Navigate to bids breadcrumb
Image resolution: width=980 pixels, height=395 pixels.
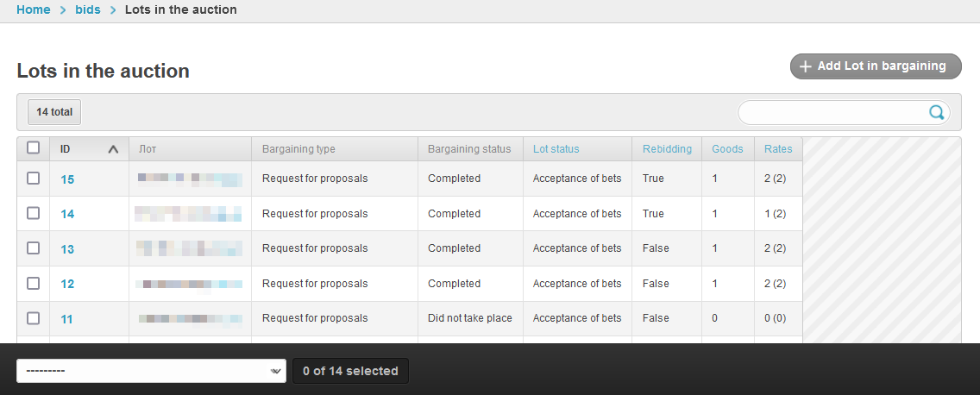pos(87,10)
